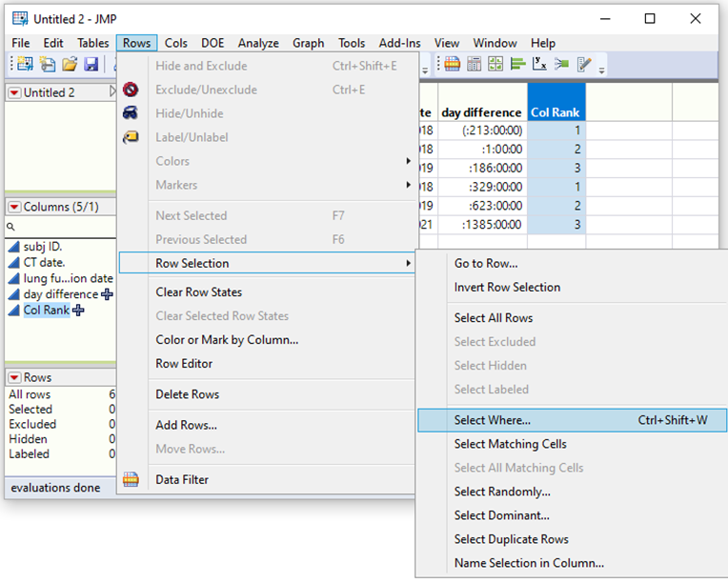Choose Select Dominant...
728x583 pixels.
[501, 515]
